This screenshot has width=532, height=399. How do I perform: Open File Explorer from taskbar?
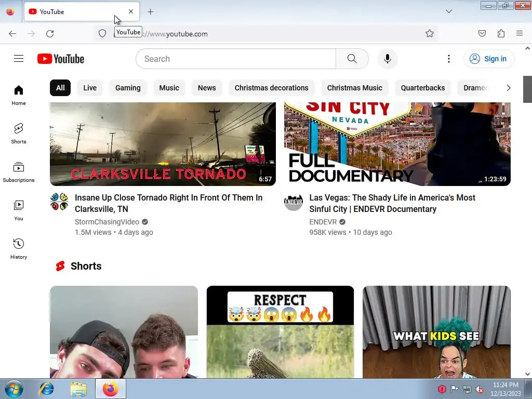click(x=79, y=389)
